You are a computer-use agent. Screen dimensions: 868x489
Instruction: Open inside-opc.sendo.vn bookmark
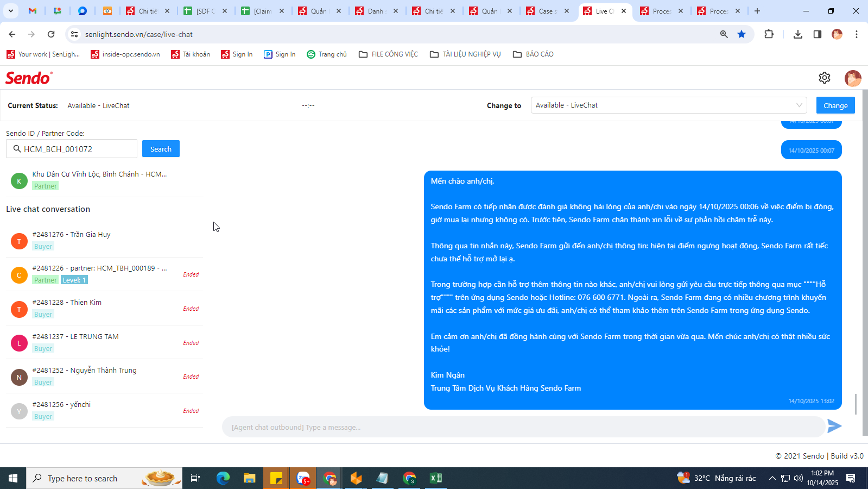pyautogui.click(x=125, y=54)
